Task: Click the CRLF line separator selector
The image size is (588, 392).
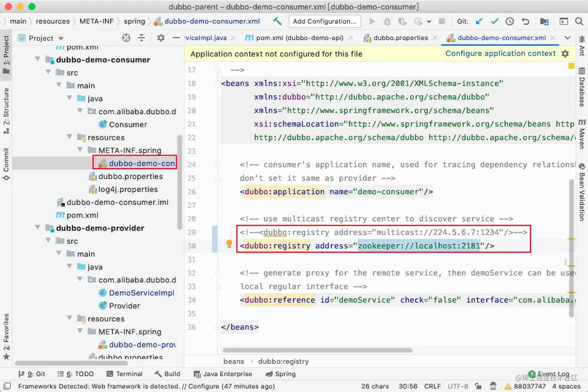Action: [x=432, y=386]
